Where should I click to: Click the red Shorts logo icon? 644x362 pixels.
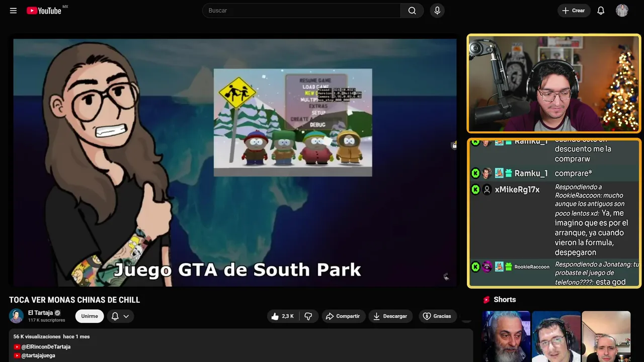487,300
